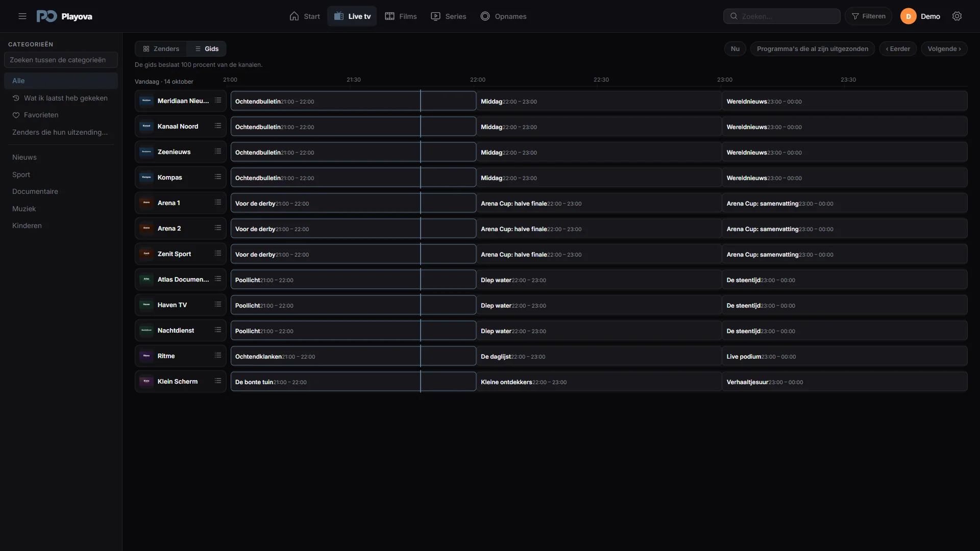Screen dimensions: 980x551
Task: Open settings gear icon
Action: click(x=957, y=16)
